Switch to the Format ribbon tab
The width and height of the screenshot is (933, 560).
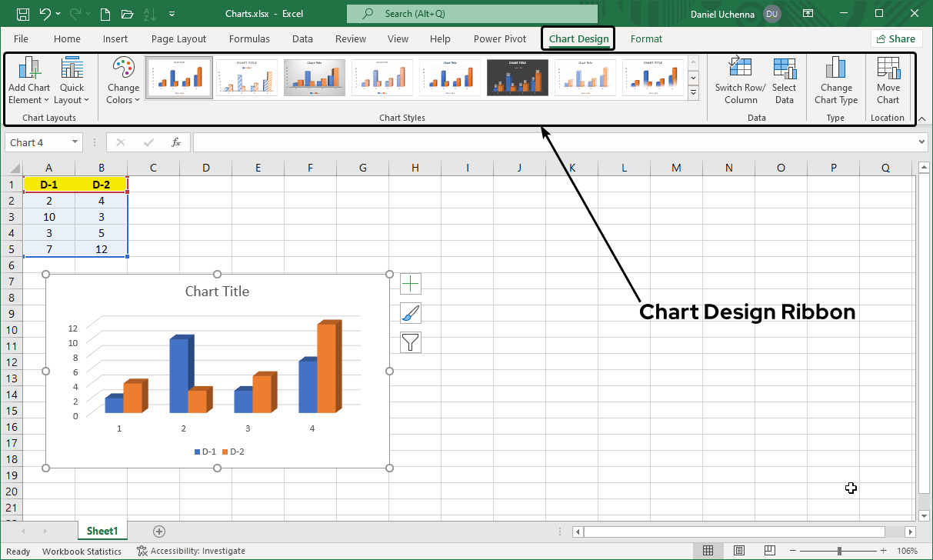point(646,38)
